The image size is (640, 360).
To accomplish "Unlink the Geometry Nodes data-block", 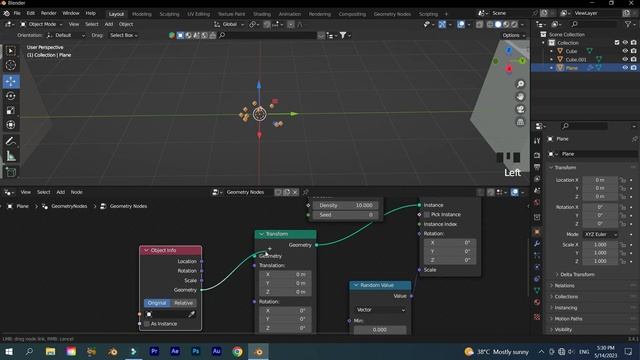I will click(x=295, y=192).
